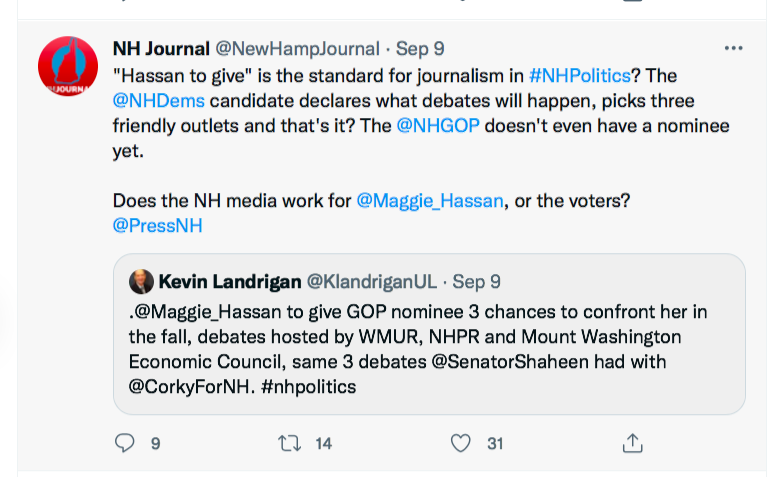Screen dimensions: 781x477
Task: Click the 31 likes count
Action: (x=495, y=443)
